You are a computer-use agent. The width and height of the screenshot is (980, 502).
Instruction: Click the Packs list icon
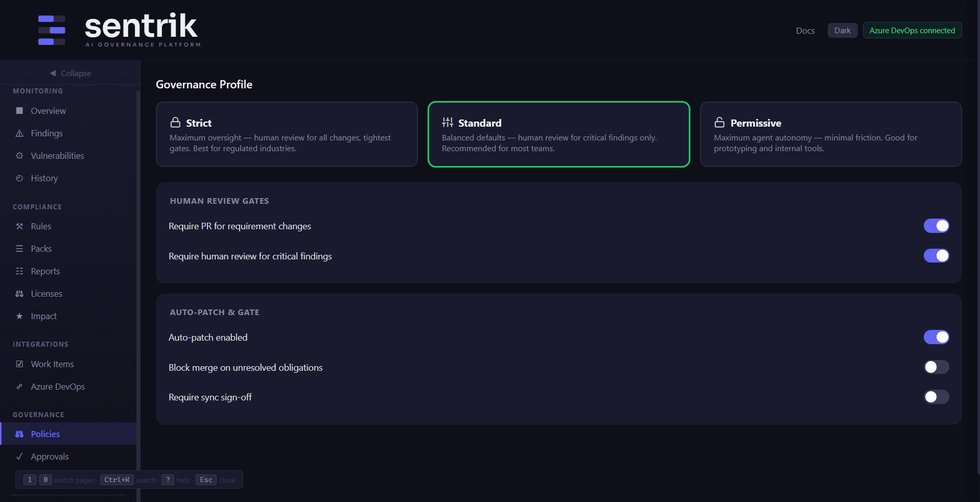(x=19, y=249)
